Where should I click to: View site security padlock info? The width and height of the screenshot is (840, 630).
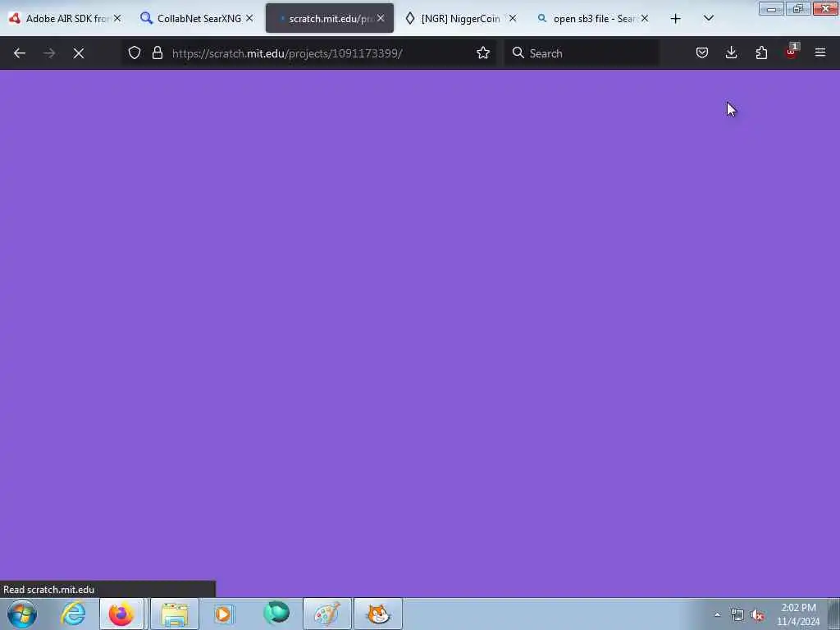(x=157, y=52)
